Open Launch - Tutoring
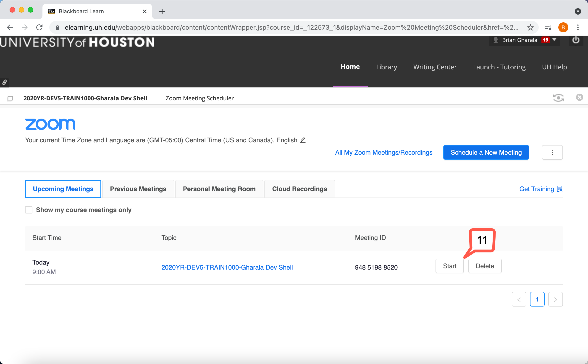The image size is (588, 364). coord(499,67)
